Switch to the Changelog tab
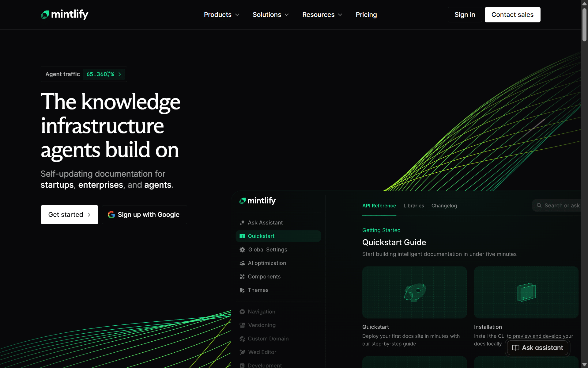Screen dimensions: 588x368 tap(444, 206)
